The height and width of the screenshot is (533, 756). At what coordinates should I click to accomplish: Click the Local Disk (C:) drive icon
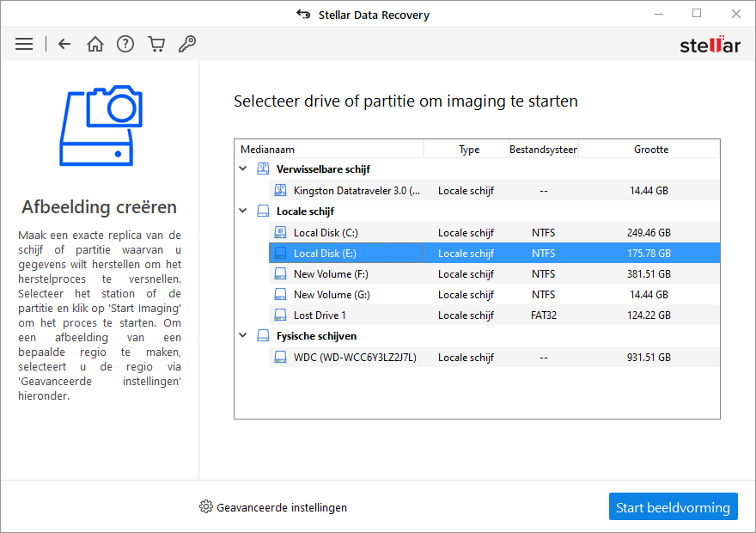[280, 232]
